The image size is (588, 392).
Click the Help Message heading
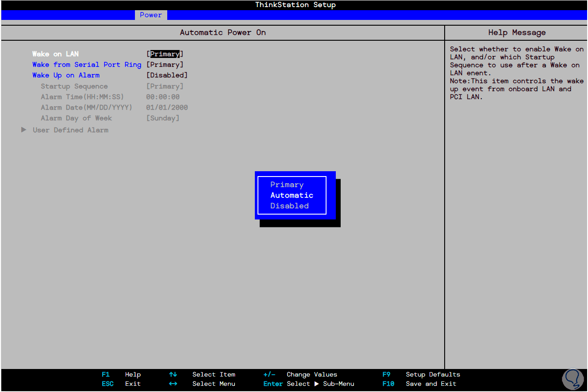[x=517, y=32]
